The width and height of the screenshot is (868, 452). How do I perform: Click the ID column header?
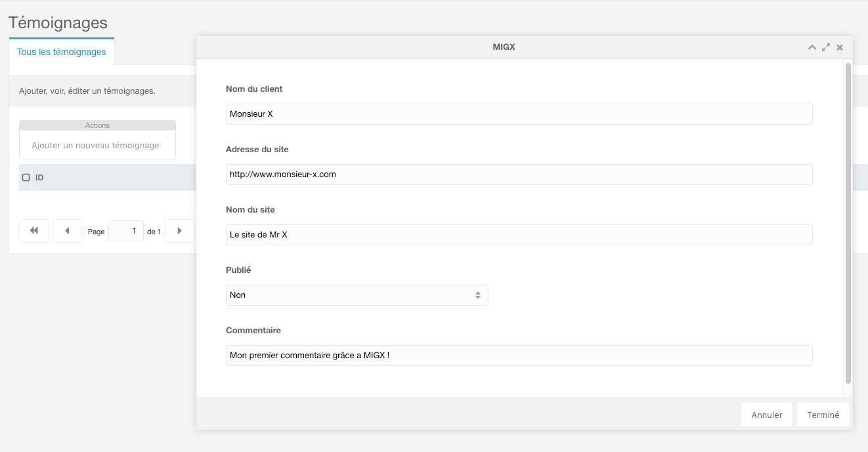(x=39, y=178)
